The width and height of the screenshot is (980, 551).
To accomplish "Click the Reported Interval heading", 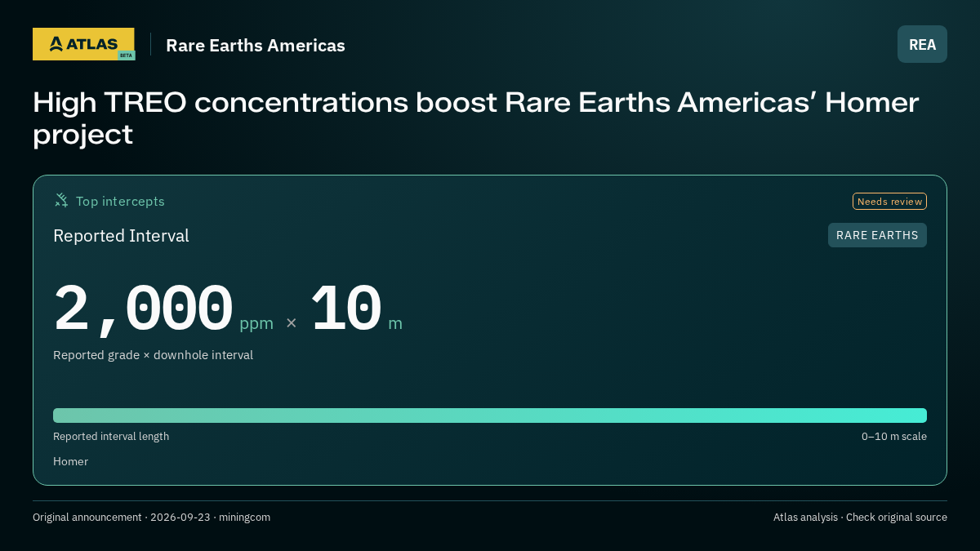I will tap(121, 236).
